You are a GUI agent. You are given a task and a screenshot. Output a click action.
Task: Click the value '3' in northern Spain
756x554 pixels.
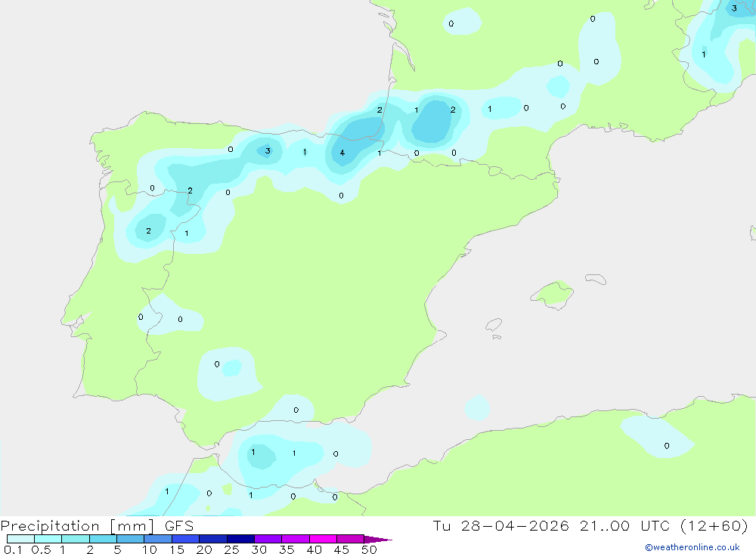coord(268,151)
